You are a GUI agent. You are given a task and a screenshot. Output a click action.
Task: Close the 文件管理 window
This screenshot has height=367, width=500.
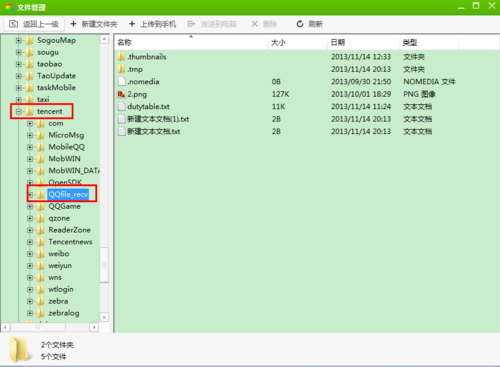[492, 6]
